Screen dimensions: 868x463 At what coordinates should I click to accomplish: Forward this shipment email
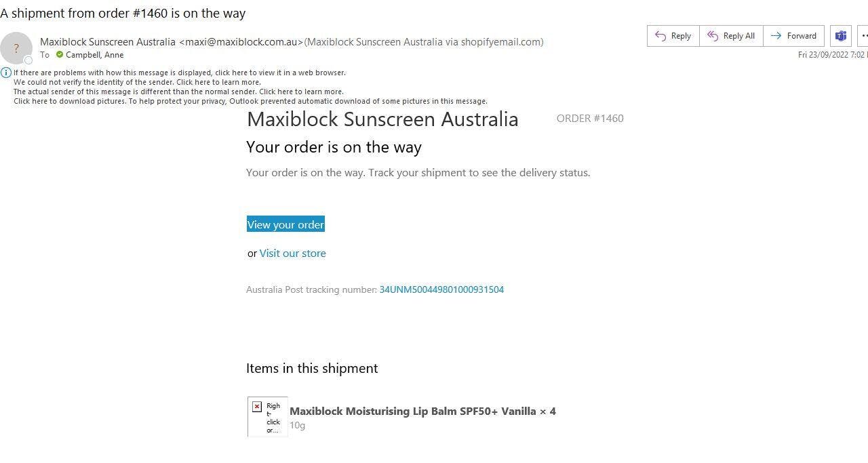tap(793, 36)
